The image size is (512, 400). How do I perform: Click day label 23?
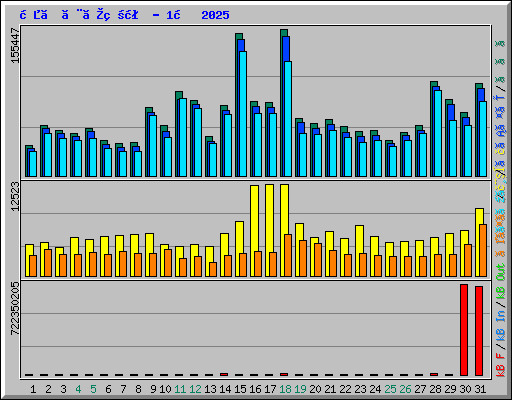360,389
